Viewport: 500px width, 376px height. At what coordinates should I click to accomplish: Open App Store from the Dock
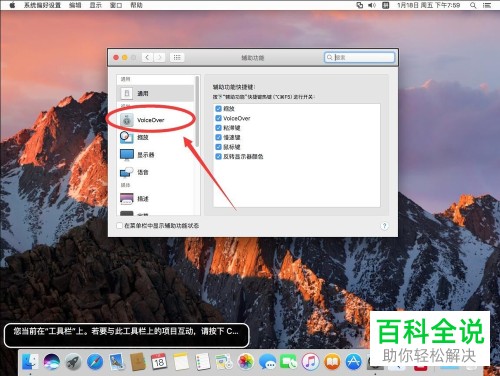click(x=353, y=362)
